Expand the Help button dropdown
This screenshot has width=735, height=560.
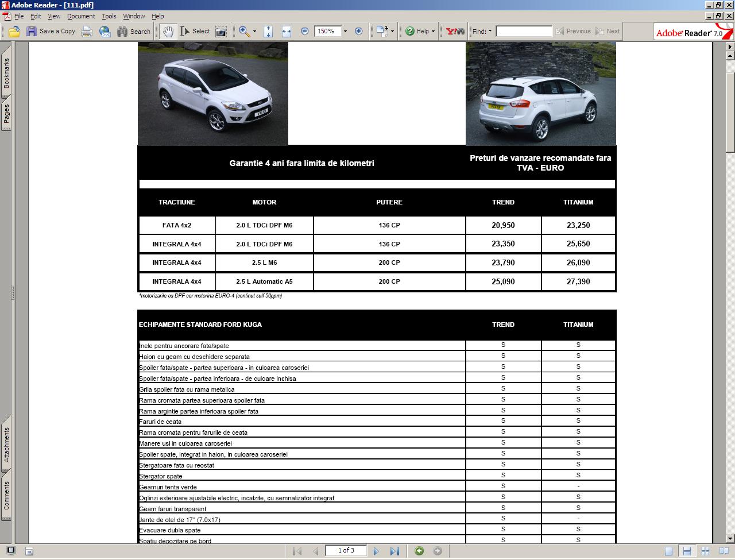tap(433, 32)
